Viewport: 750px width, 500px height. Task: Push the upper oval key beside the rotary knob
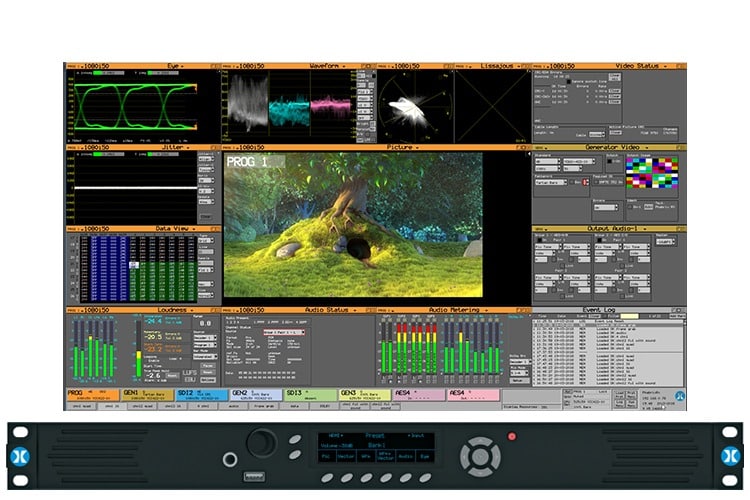coord(295,439)
